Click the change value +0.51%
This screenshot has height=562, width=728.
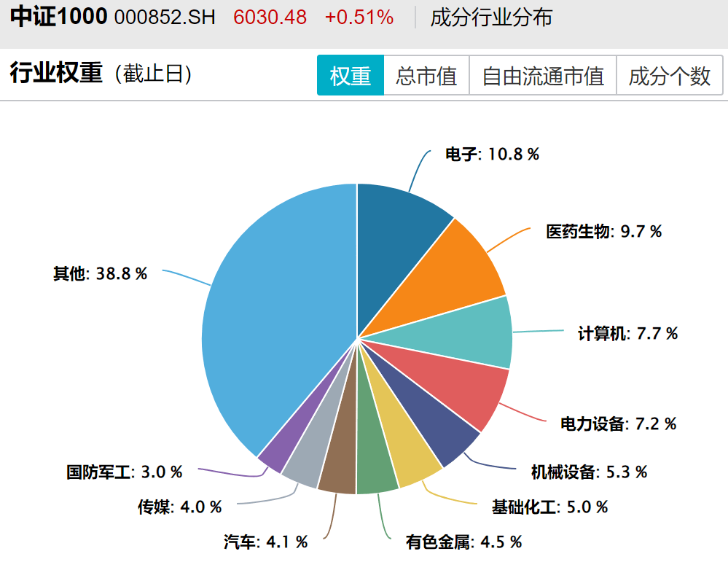coord(359,17)
